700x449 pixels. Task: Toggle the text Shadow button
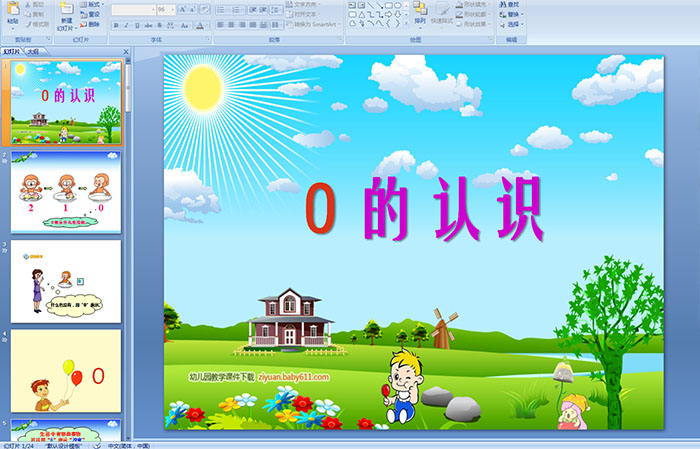(x=160, y=25)
